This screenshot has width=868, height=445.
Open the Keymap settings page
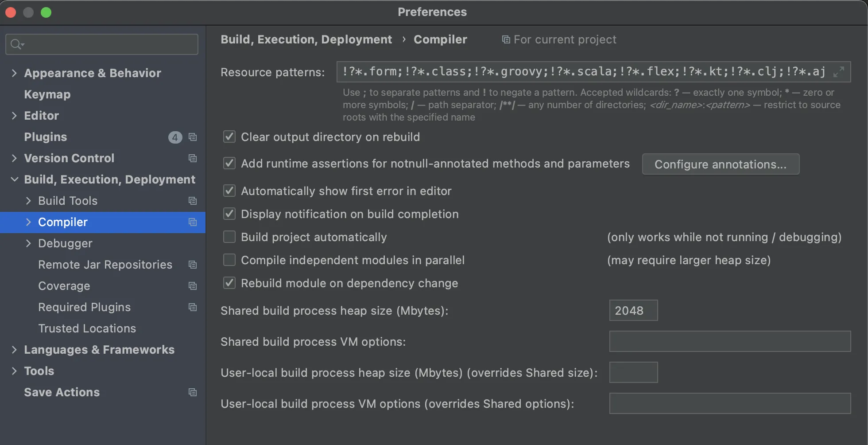[x=47, y=94]
